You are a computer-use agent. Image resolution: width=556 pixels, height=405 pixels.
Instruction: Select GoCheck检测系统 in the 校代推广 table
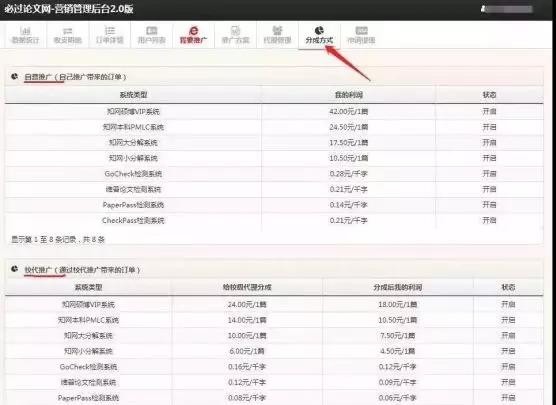tap(88, 367)
